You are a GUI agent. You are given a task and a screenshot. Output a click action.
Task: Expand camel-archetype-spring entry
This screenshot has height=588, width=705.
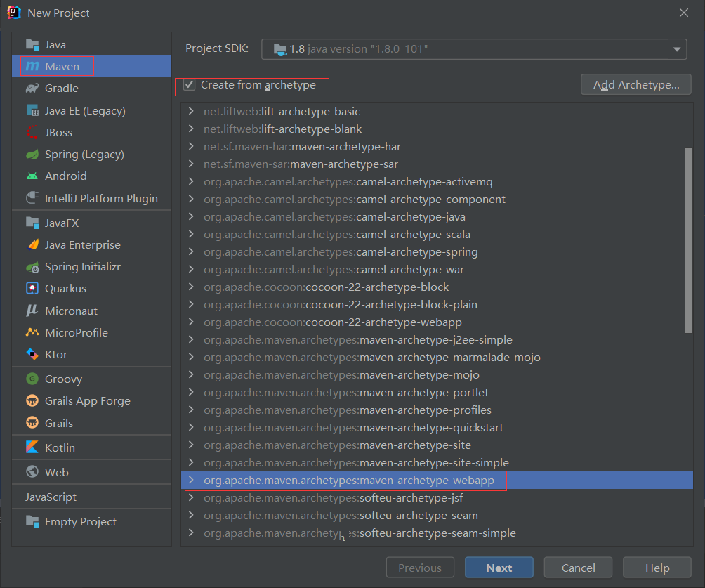[191, 251]
